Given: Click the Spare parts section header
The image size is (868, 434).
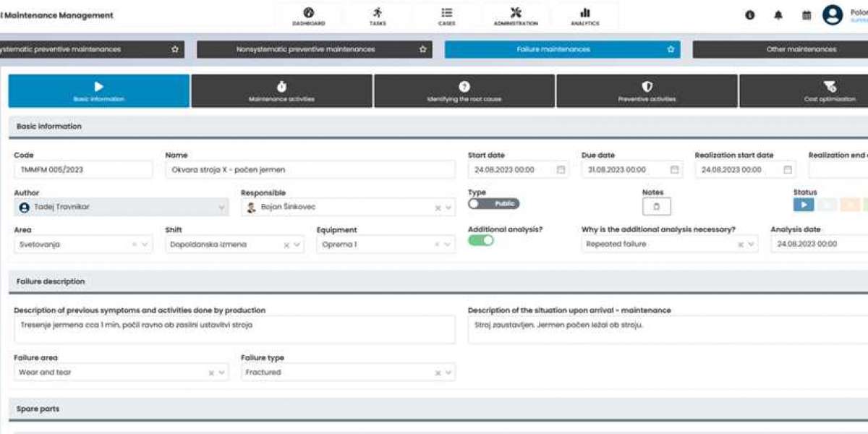Looking at the screenshot, I should point(438,409).
